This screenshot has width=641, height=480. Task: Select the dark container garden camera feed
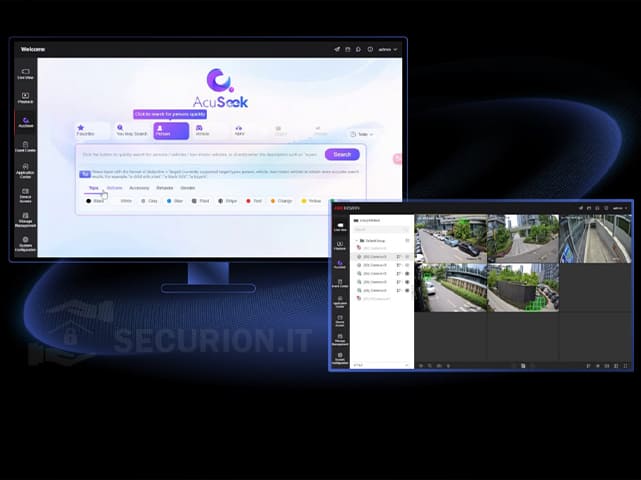[523, 288]
